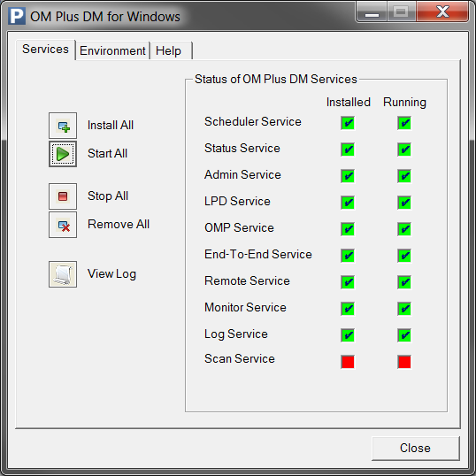Click Log Service Running indicator

(x=404, y=335)
